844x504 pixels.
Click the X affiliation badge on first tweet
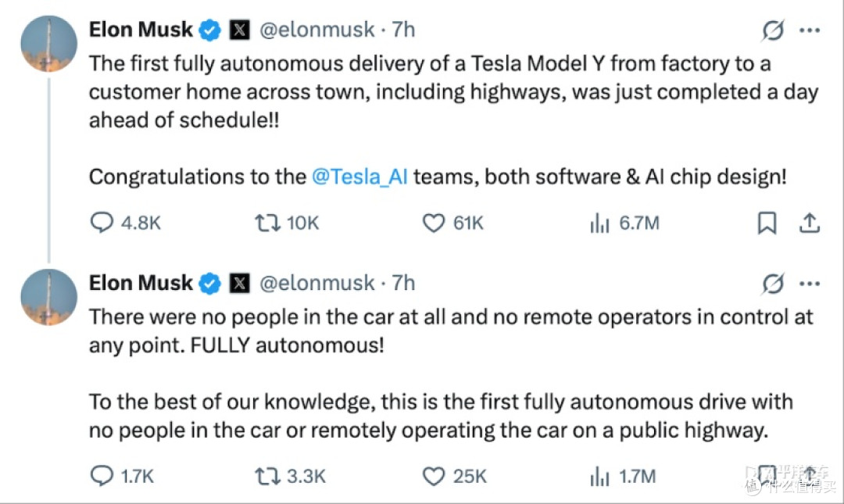pyautogui.click(x=240, y=30)
